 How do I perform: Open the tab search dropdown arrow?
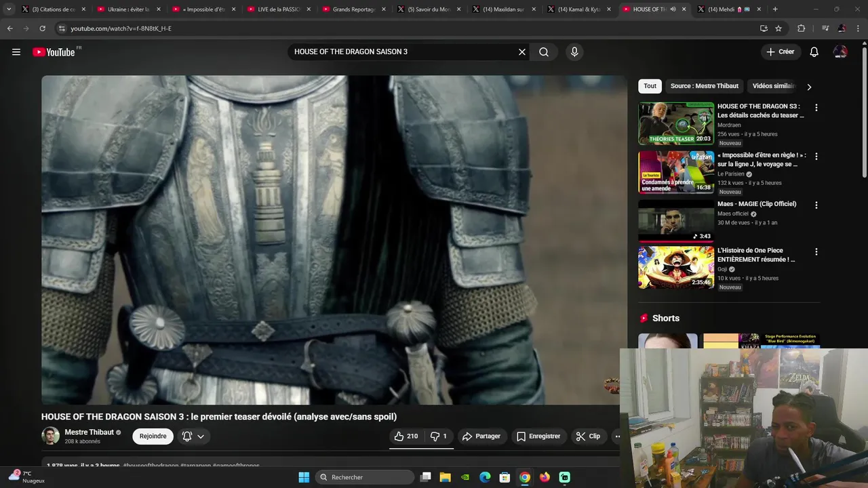(x=9, y=9)
